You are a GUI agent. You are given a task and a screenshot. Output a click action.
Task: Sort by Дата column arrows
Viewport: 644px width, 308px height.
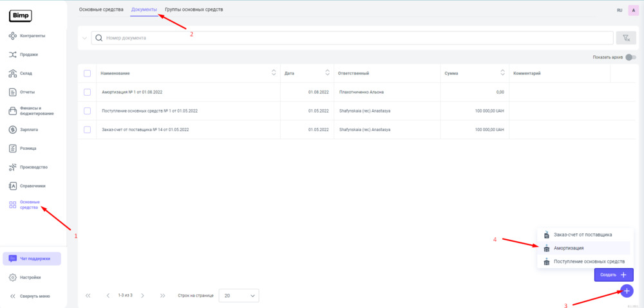pos(327,73)
